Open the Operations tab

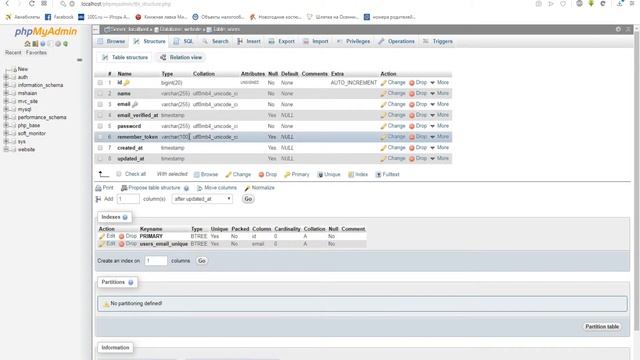click(396, 42)
